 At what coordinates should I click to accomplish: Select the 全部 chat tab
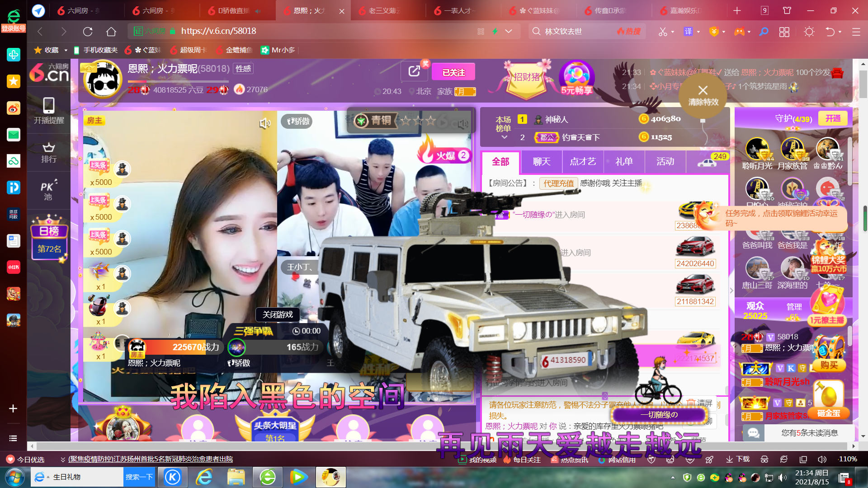pos(500,162)
